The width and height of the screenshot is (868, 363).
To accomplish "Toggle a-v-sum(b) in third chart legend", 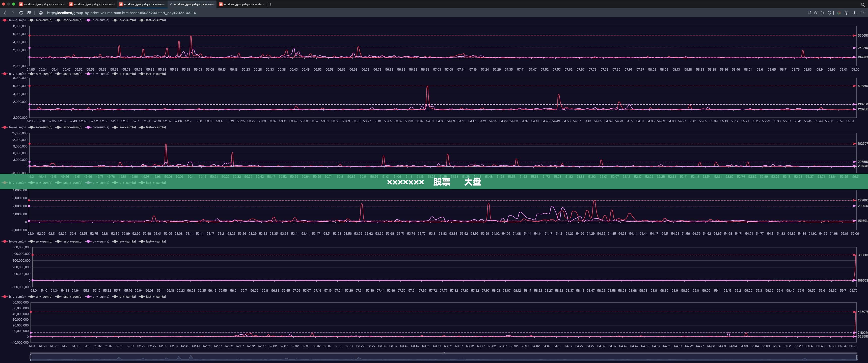I will pyautogui.click(x=40, y=127).
